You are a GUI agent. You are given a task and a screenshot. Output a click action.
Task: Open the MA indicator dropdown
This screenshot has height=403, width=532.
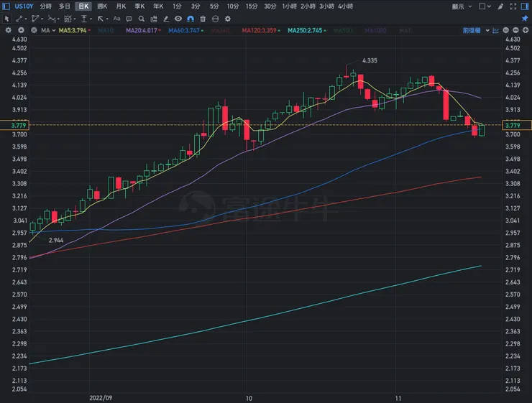[48, 30]
